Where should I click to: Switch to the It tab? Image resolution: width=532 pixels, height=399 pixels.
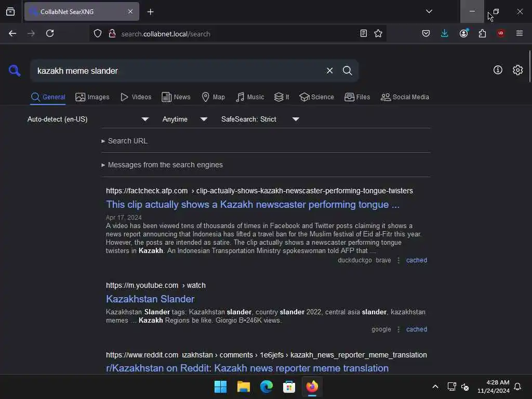[282, 97]
